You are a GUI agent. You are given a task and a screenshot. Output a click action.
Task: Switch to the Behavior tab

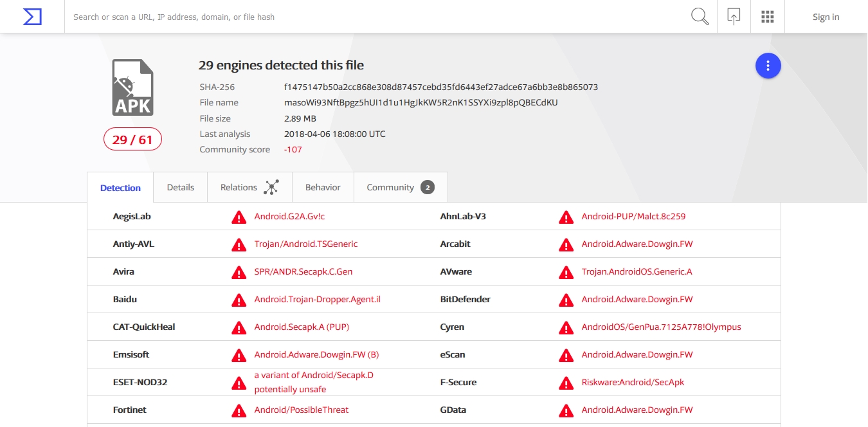[323, 187]
